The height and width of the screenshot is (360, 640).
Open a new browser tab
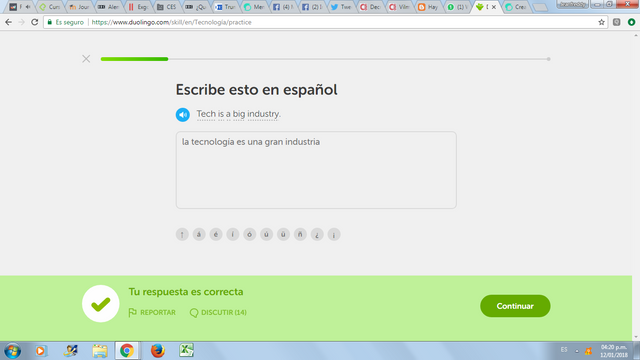click(x=540, y=7)
